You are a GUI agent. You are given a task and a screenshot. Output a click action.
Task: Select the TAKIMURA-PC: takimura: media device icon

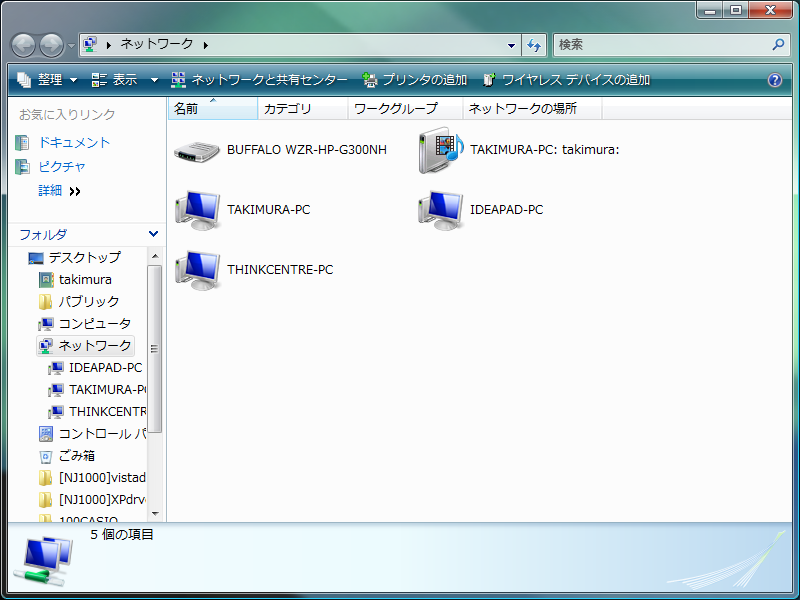pos(441,150)
